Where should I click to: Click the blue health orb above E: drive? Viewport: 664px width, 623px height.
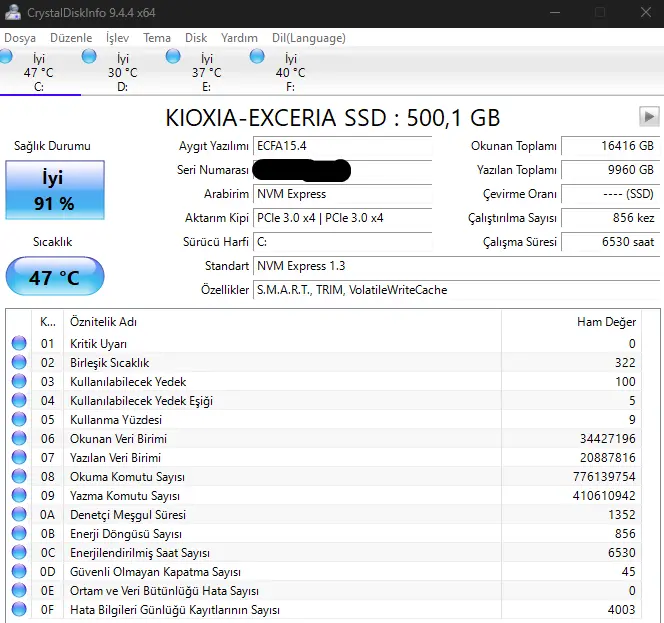pyautogui.click(x=173, y=56)
